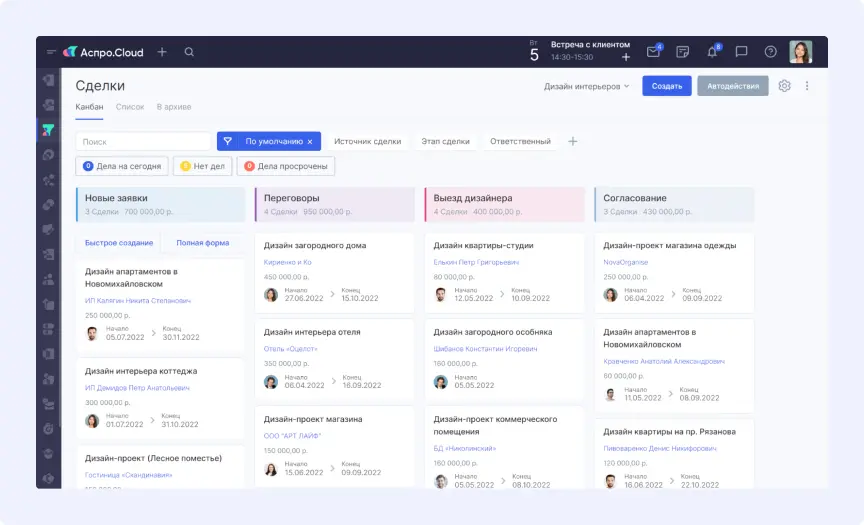
Task: Open deal settings gear icon
Action: [x=785, y=86]
